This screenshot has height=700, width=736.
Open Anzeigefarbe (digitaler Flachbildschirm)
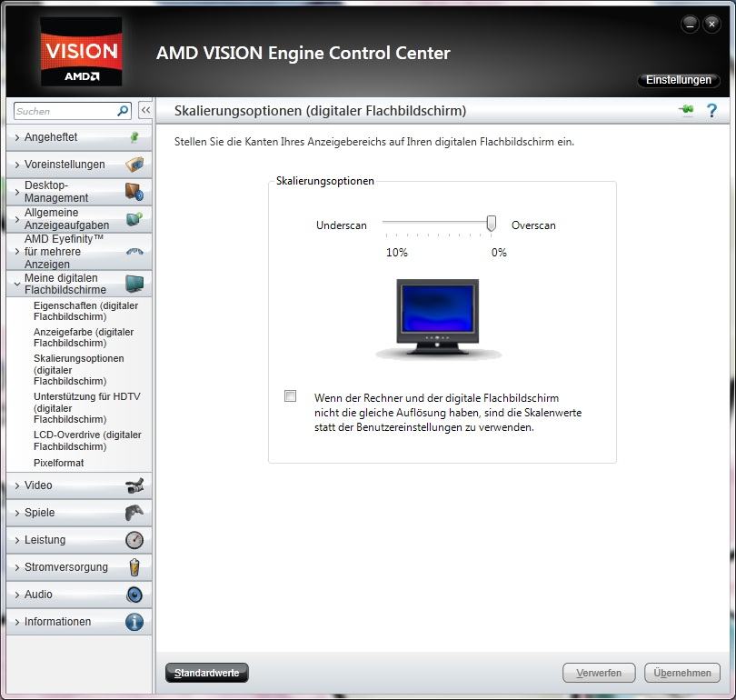pos(84,337)
